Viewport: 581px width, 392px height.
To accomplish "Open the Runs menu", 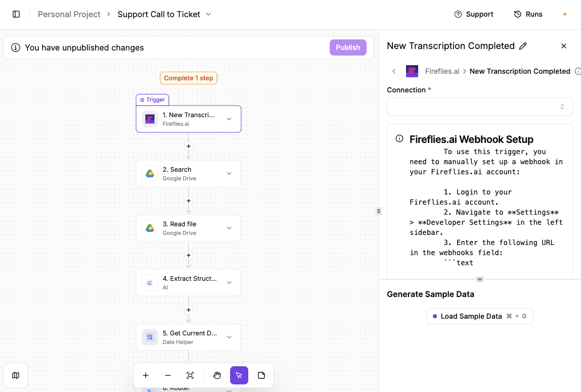I will click(528, 14).
